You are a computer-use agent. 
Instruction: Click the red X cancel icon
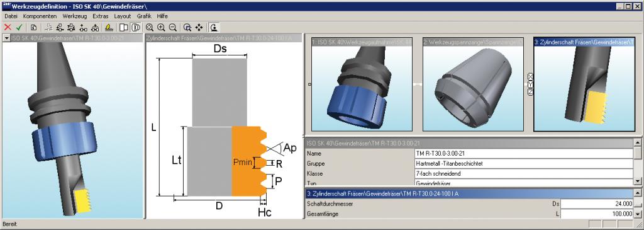click(8, 27)
